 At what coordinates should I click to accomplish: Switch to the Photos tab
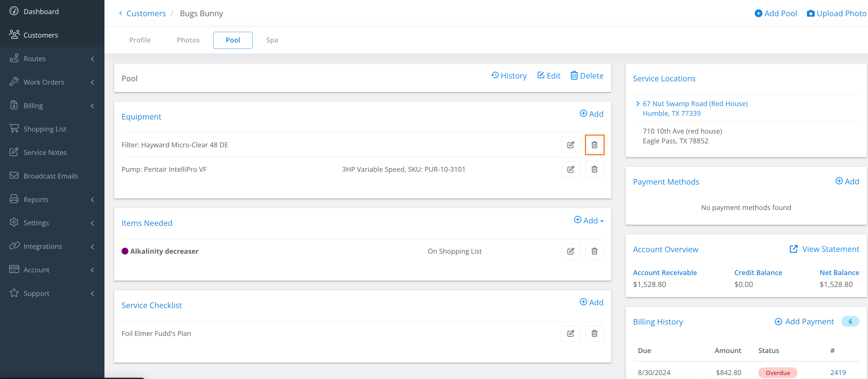(x=188, y=40)
